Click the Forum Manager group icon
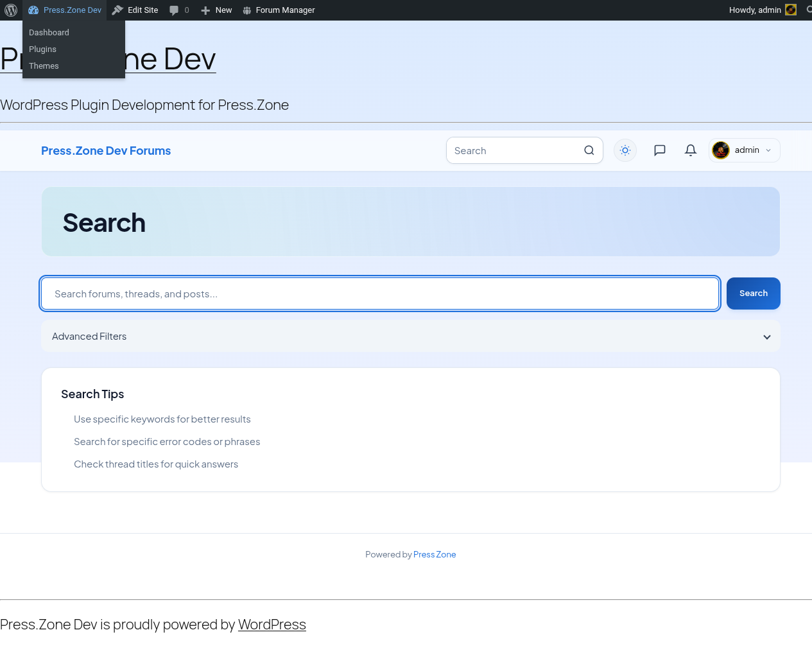 point(247,10)
